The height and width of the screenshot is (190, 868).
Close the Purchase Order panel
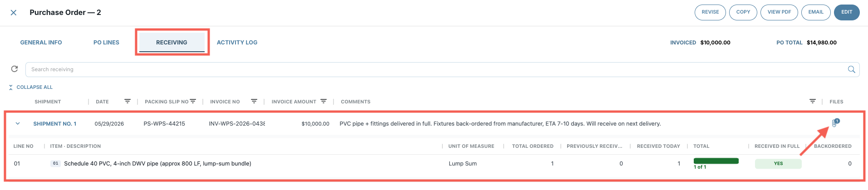pyautogui.click(x=14, y=13)
